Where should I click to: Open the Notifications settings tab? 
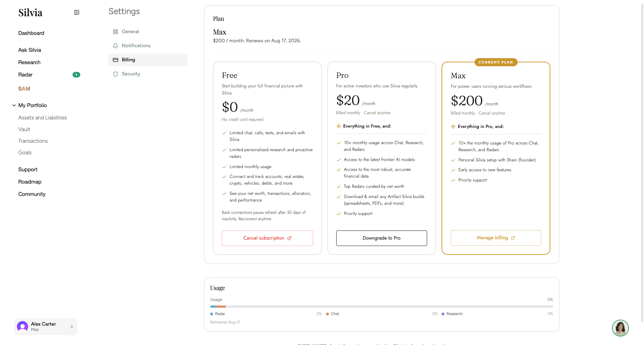coord(148,46)
